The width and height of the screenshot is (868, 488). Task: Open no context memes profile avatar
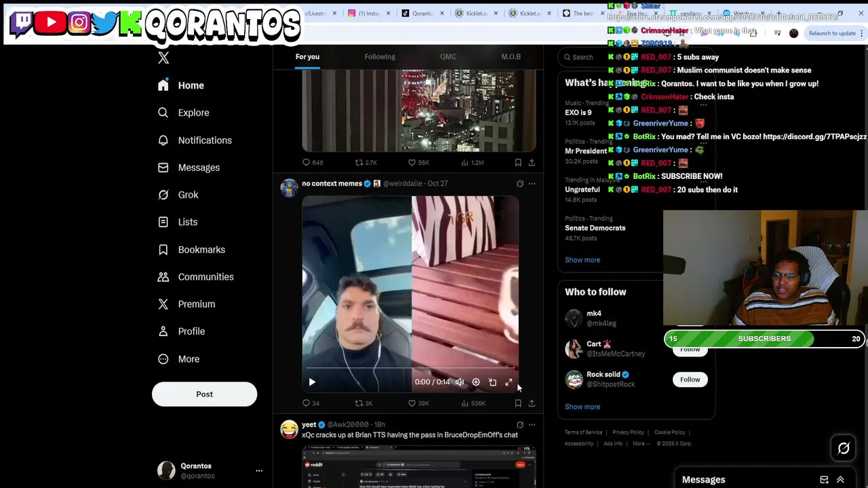pos(289,188)
